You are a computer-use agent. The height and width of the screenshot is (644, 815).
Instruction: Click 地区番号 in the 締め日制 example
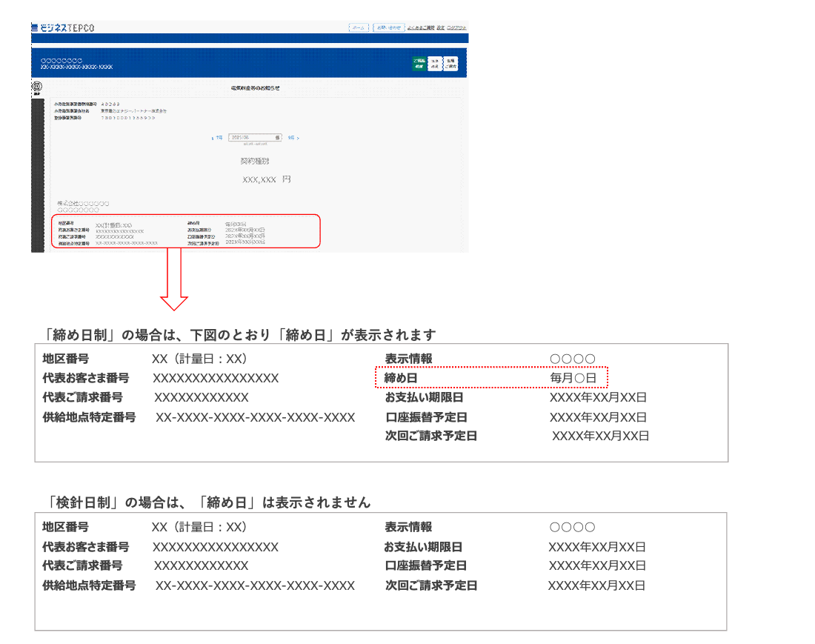pyautogui.click(x=65, y=359)
